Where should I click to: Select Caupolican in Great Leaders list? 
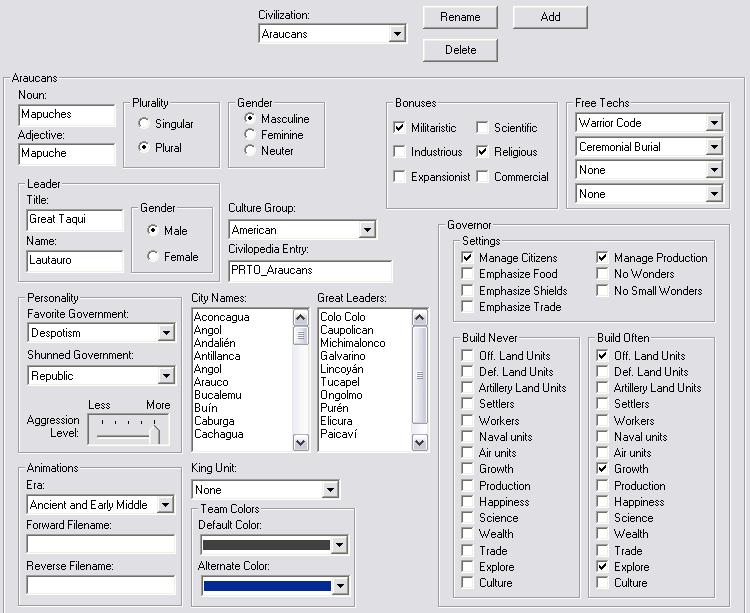(346, 330)
